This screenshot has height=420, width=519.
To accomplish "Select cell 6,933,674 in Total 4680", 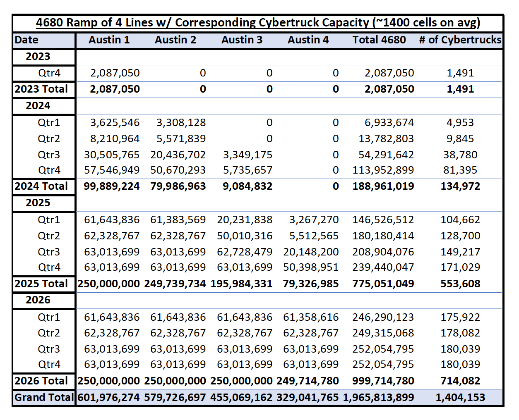I will (x=389, y=123).
